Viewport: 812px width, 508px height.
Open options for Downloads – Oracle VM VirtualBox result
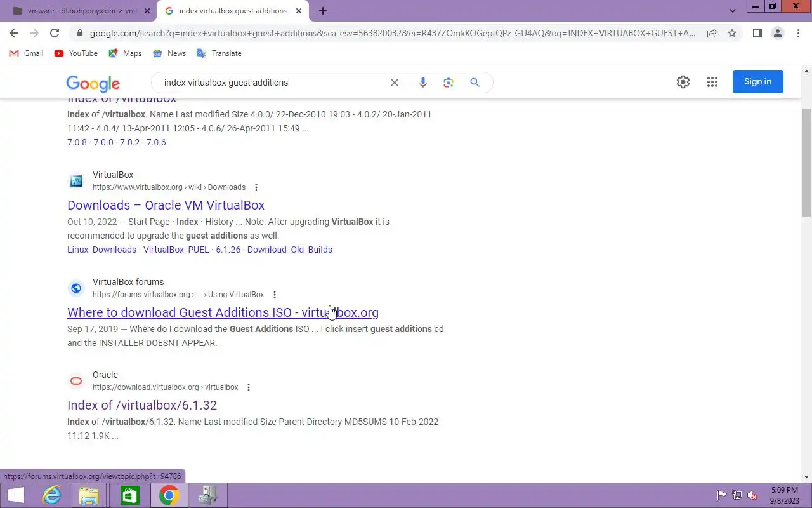point(256,187)
